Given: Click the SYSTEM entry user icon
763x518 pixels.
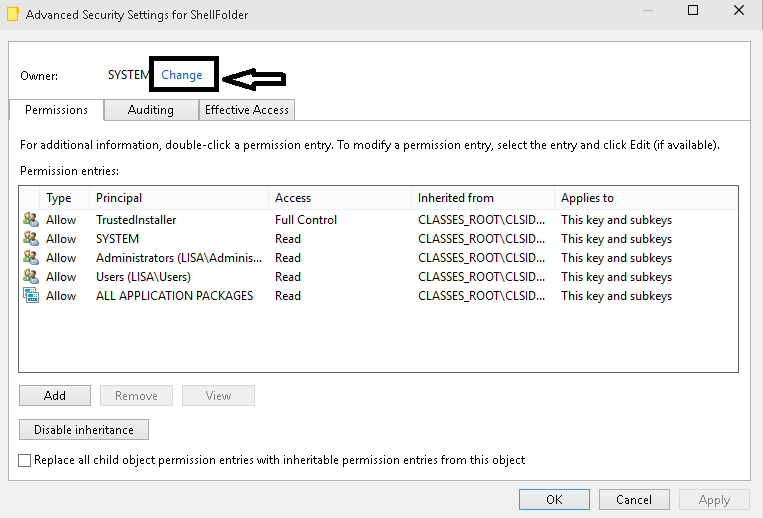Looking at the screenshot, I should click(30, 239).
